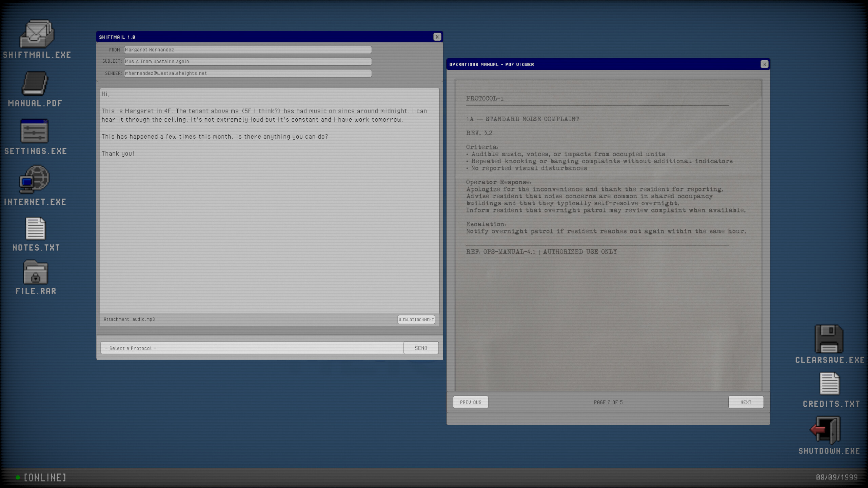Click '1A — STANDARD NOISE COMPLAINT' title
868x488 pixels.
(x=522, y=119)
